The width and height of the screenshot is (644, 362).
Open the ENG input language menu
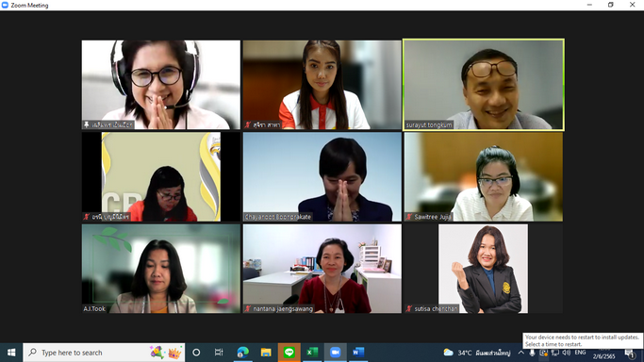tap(580, 353)
